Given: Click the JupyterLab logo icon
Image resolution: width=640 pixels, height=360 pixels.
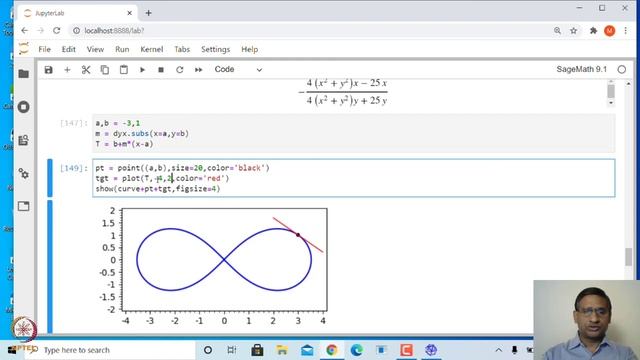Looking at the screenshot, I should click(24, 49).
